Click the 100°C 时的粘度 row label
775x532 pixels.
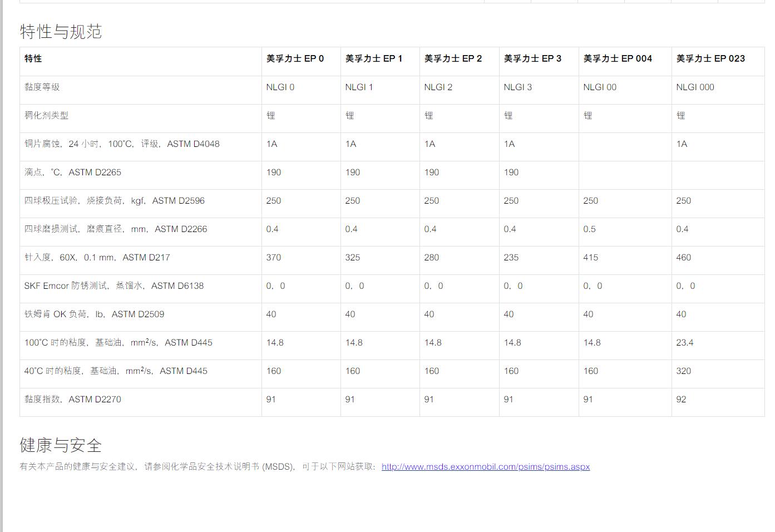coord(118,342)
